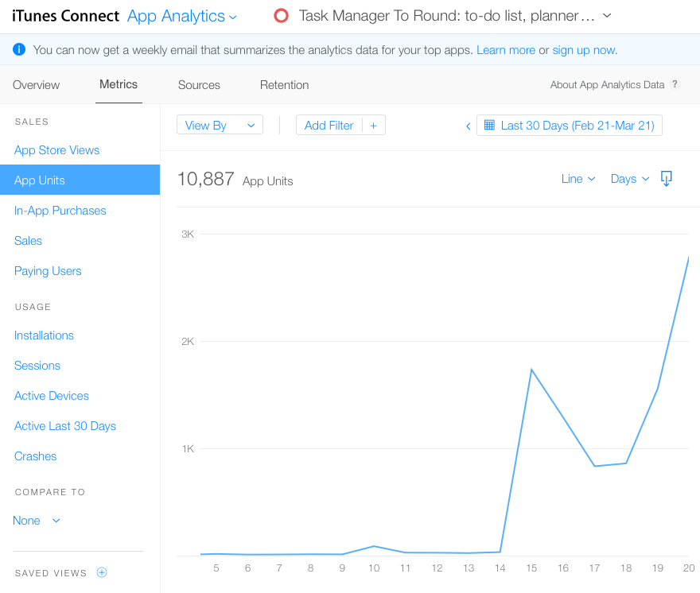Open the app selector chevron
Screen dimensions: 700x593
click(x=607, y=16)
